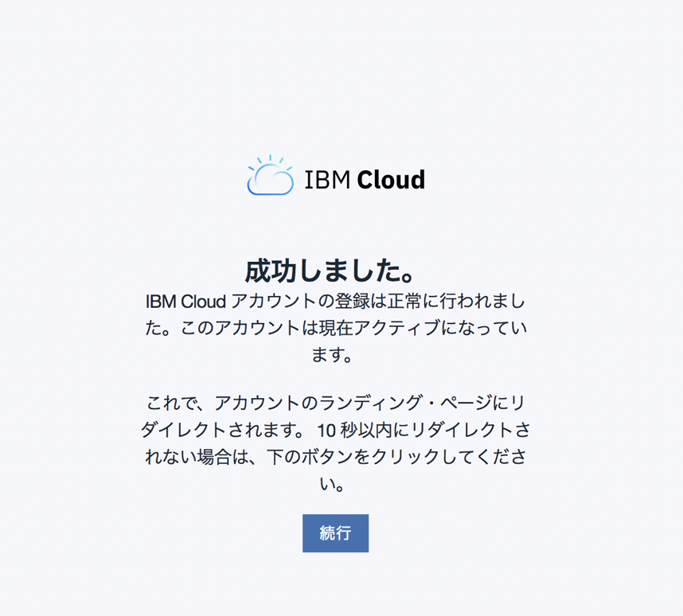This screenshot has width=683, height=616.
Task: Click the text '下のボタンをクリックしてくださ'
Action: click(396, 457)
